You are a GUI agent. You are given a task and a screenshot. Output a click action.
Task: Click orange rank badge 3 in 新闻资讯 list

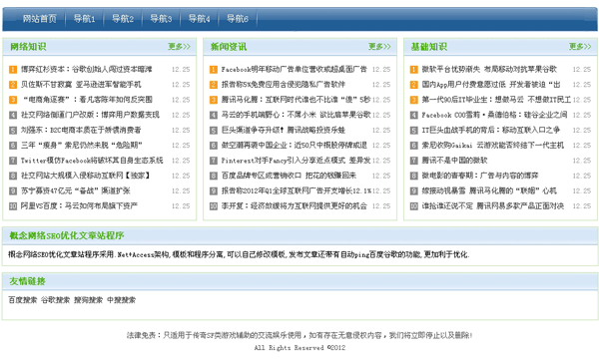[214, 100]
